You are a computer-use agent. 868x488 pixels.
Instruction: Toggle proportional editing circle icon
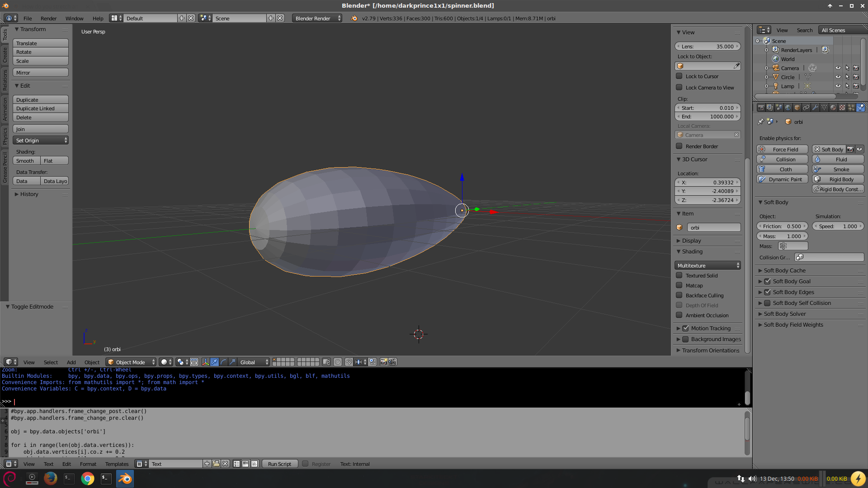[338, 362]
